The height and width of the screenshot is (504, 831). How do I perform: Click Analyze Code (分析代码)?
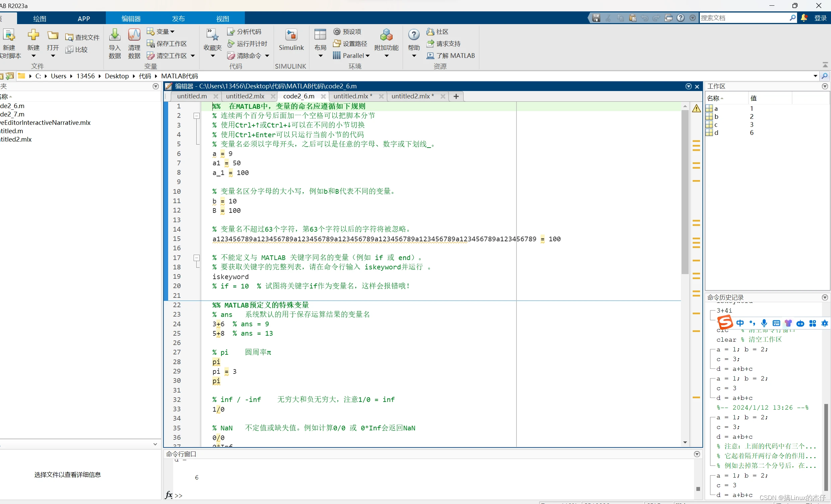click(x=244, y=31)
